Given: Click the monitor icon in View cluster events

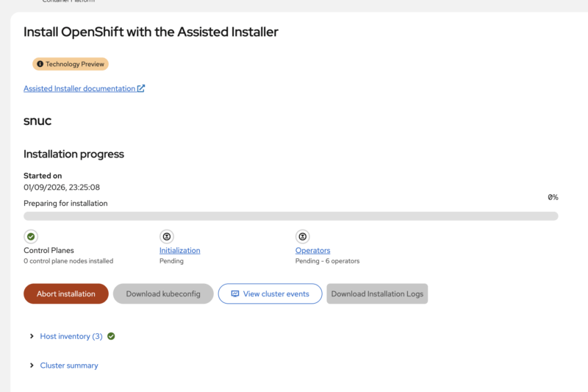Looking at the screenshot, I should point(235,293).
